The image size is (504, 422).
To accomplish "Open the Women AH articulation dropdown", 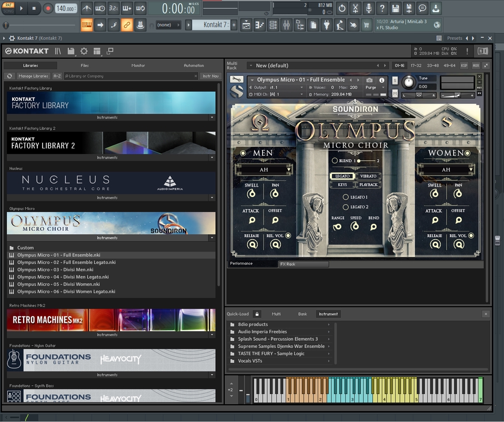I will 446,170.
